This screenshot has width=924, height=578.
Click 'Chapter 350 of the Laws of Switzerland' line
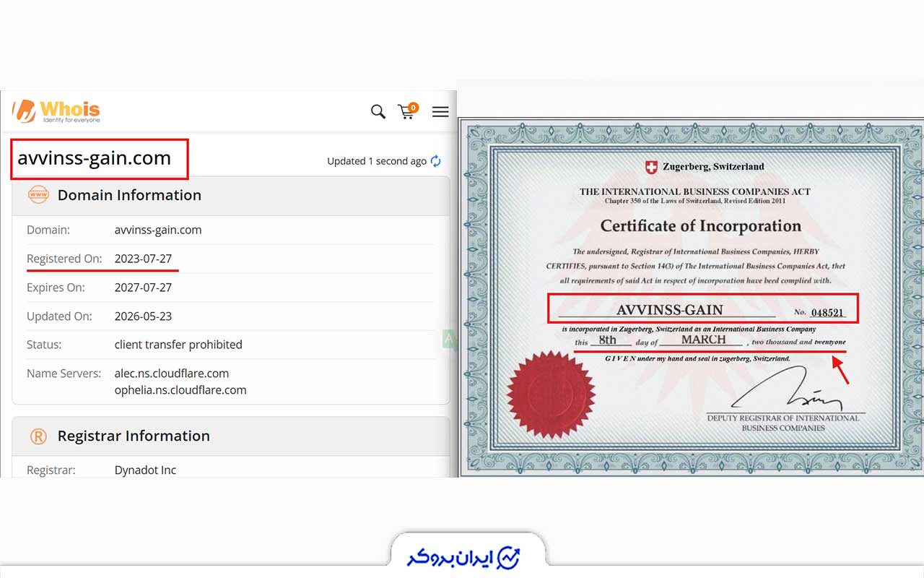pos(695,202)
